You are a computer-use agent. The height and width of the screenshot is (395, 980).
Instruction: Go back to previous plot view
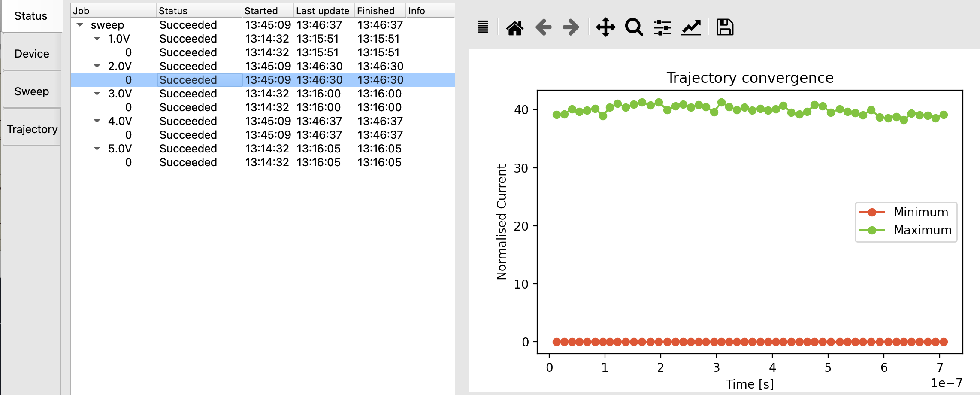543,27
